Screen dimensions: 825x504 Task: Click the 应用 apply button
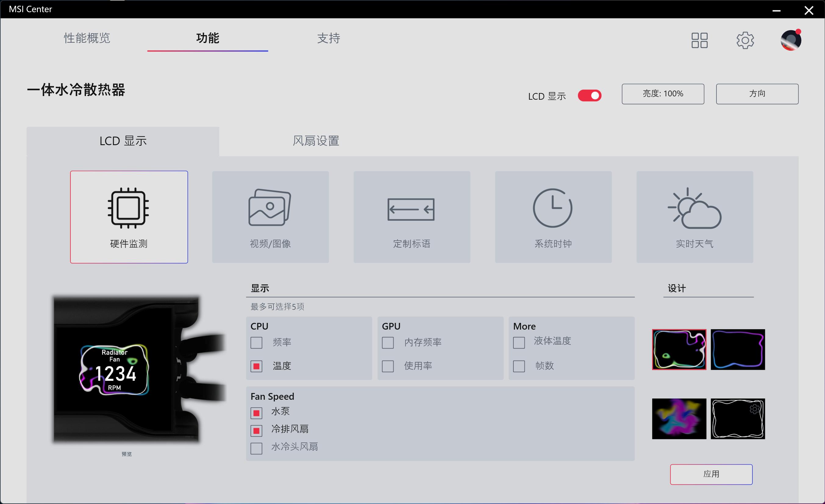(x=711, y=474)
